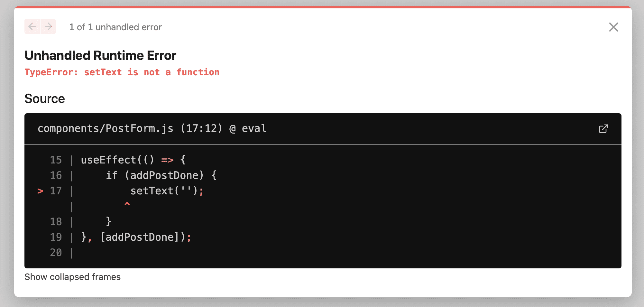644x307 pixels.
Task: Select the TypeError setText message text
Action: (x=122, y=72)
